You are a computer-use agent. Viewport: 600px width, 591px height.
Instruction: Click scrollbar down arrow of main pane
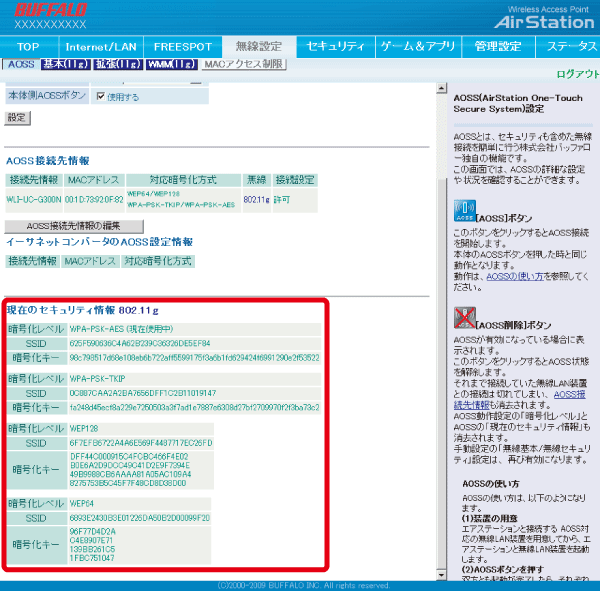click(x=442, y=575)
